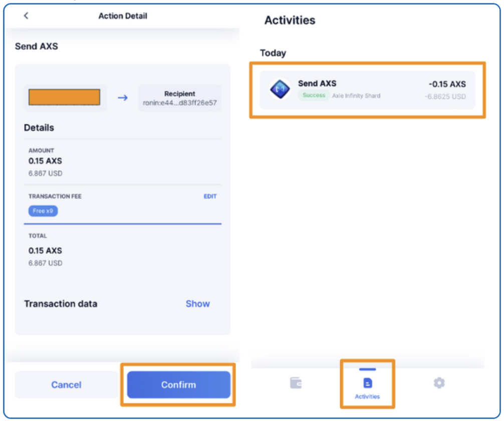Click the Details section heading
The height and width of the screenshot is (421, 504).
[x=39, y=128]
